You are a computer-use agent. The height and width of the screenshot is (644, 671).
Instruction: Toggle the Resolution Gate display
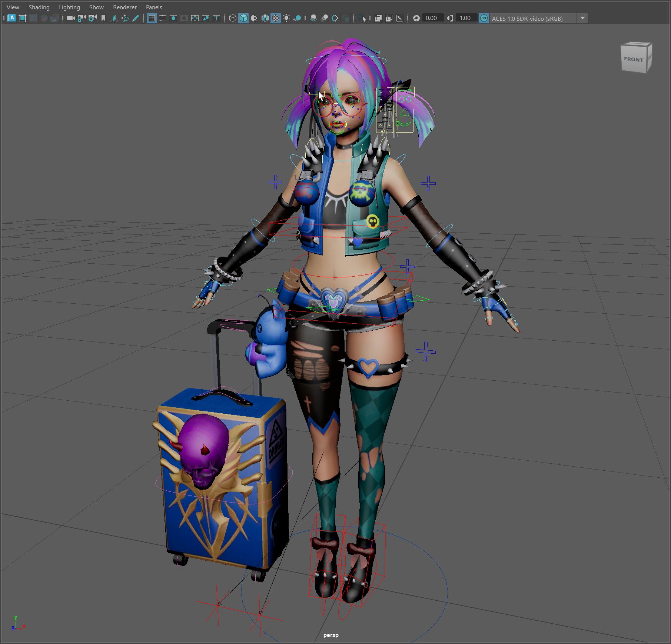pyautogui.click(x=173, y=18)
